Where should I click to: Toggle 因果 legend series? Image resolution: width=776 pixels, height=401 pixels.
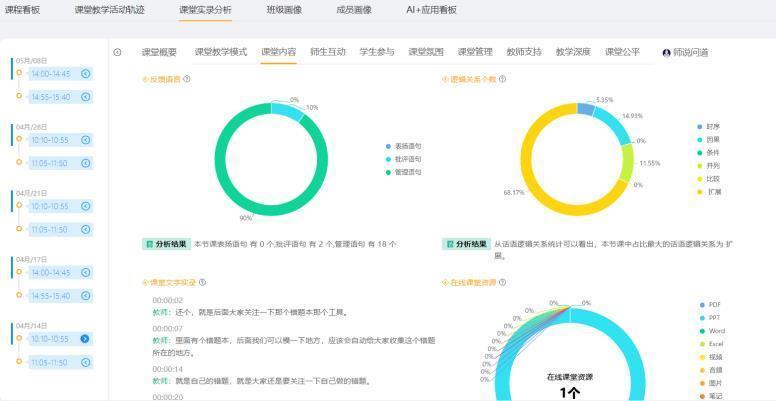[x=708, y=140]
